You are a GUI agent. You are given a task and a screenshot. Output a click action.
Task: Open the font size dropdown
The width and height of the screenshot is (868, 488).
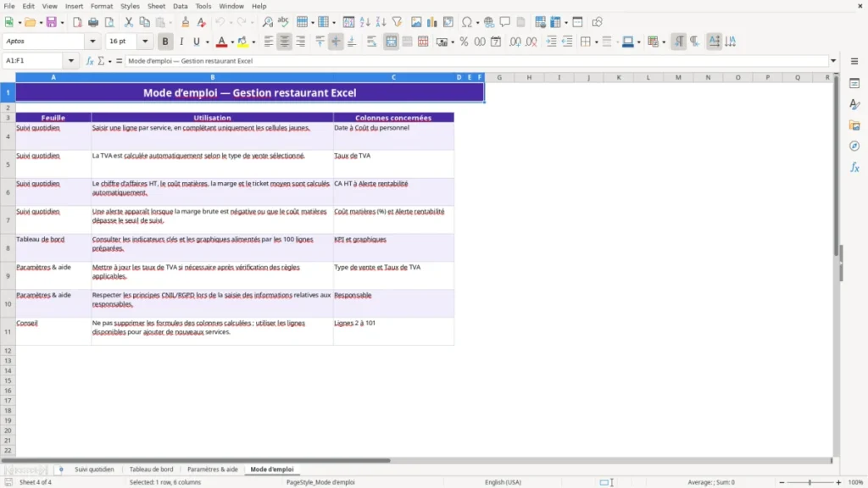(145, 41)
